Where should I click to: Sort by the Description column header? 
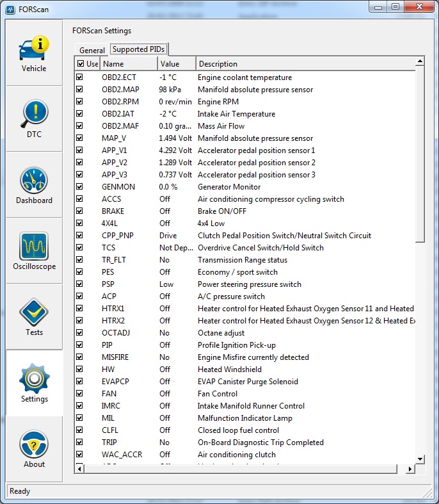click(x=305, y=63)
